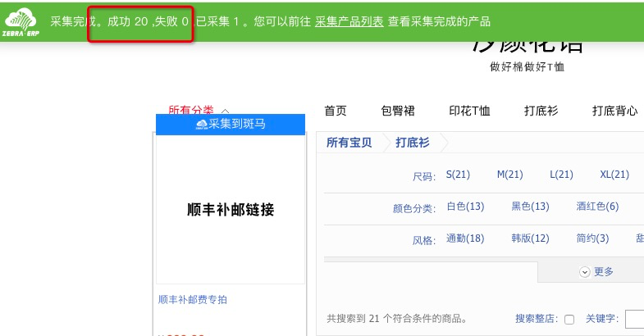This screenshot has width=644, height=336.
Task: Open the 顺丰补邮费专拍 product link
Action: tap(193, 300)
